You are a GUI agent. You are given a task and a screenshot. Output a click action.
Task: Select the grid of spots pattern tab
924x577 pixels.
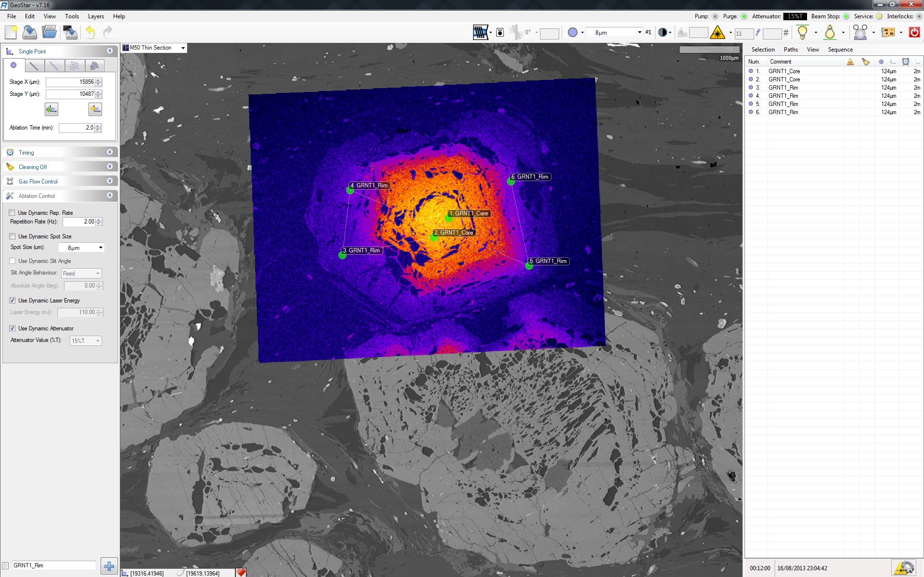tap(74, 66)
